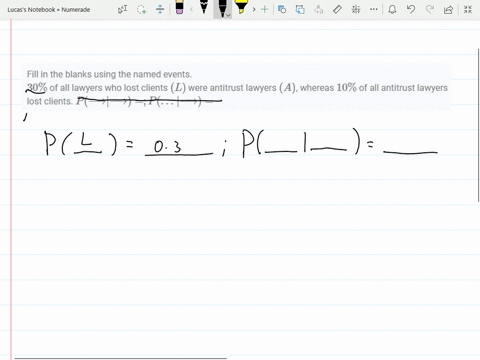Choose the insert space tool
The width and height of the screenshot is (480, 360).
(160, 9)
